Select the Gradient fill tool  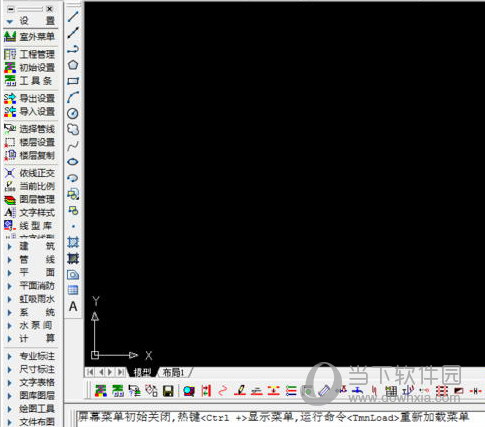pyautogui.click(x=73, y=258)
